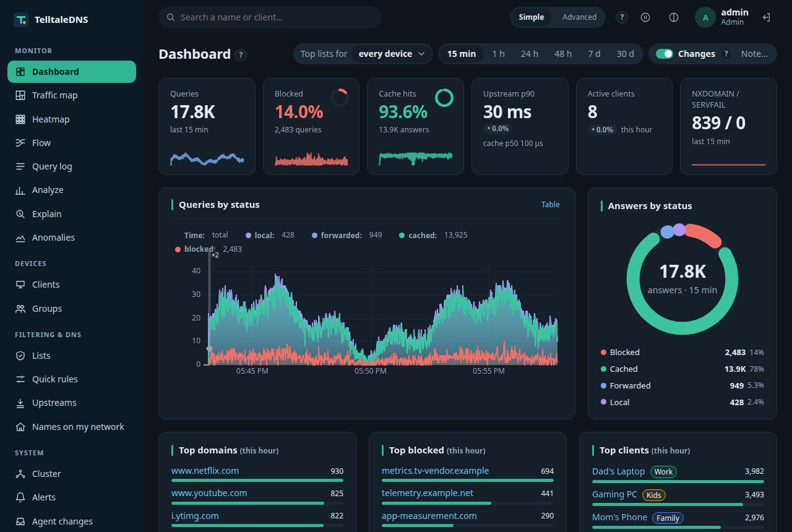Open the Cluster nodes icon
Screen dimensions: 792x532
20,474
